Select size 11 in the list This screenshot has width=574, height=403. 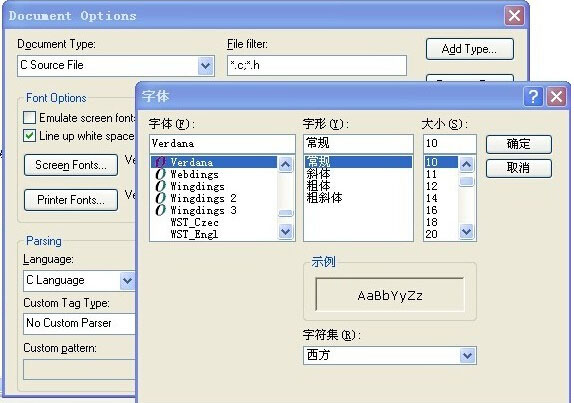click(441, 174)
